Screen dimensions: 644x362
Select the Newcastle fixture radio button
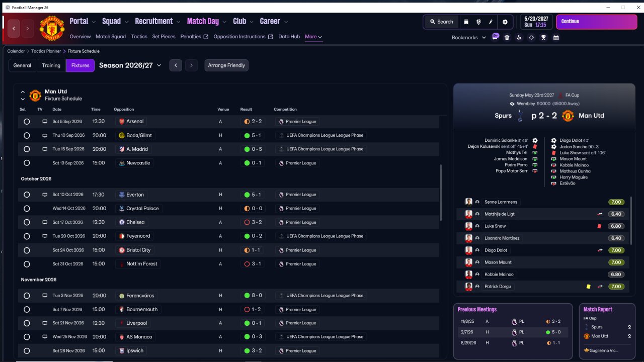tap(27, 163)
